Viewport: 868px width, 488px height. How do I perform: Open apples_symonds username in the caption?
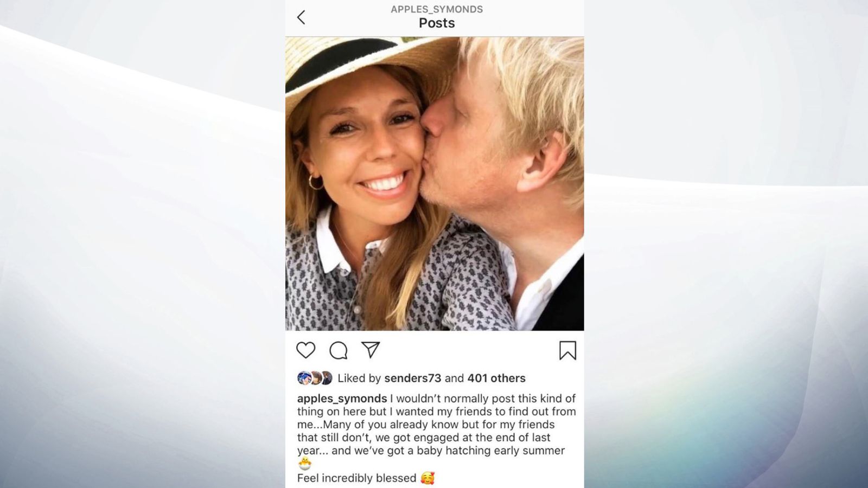342,399
